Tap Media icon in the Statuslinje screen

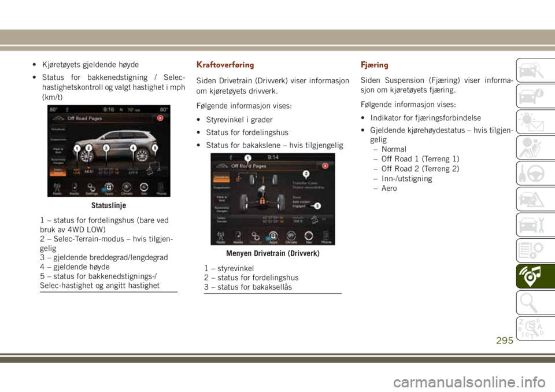tap(75, 188)
